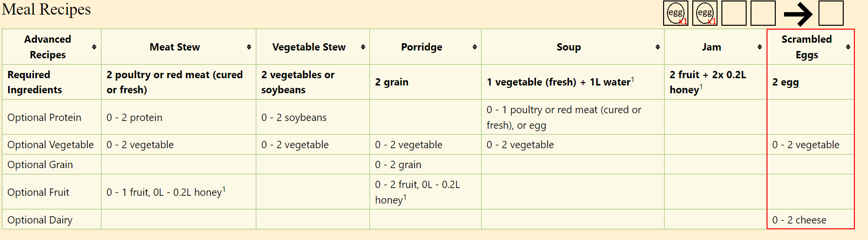
Task: Click footnote after Meat Stew honey
Action: 224,190
